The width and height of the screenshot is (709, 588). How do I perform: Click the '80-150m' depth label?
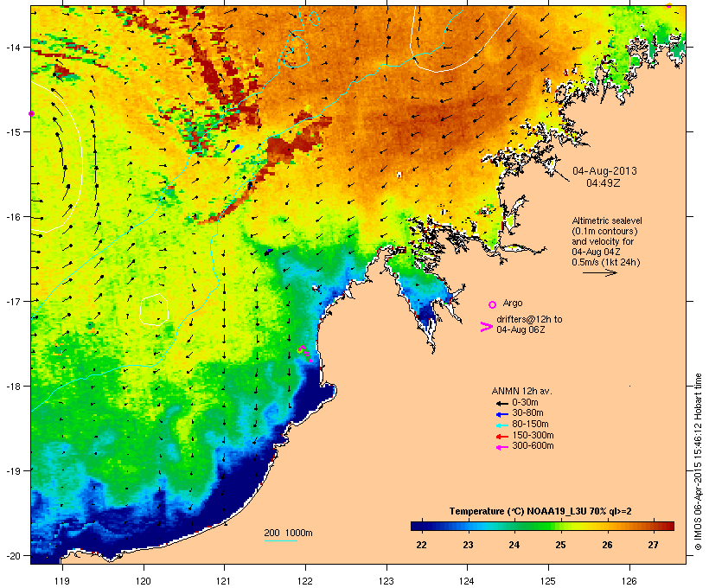click(x=530, y=424)
